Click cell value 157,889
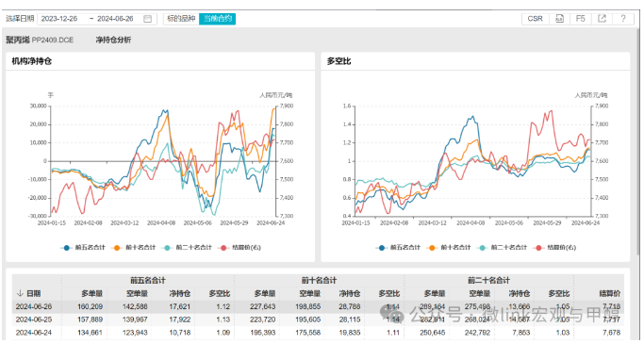This screenshot has height=344, width=644. (90, 319)
